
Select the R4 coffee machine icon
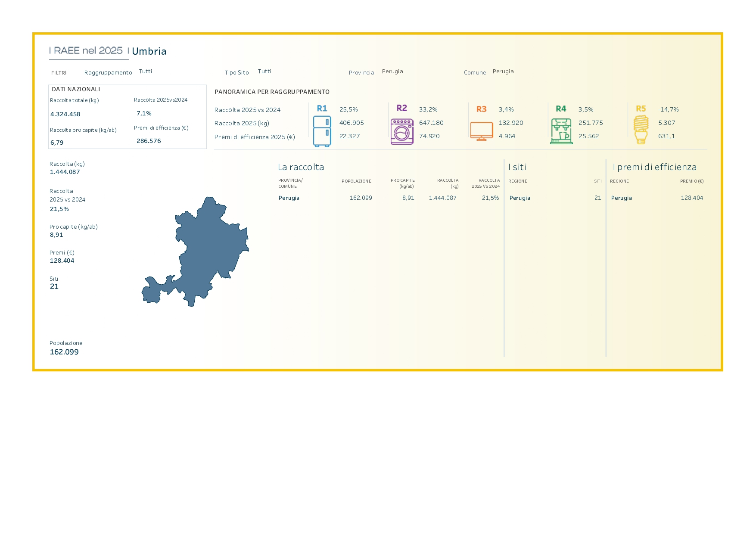[561, 131]
